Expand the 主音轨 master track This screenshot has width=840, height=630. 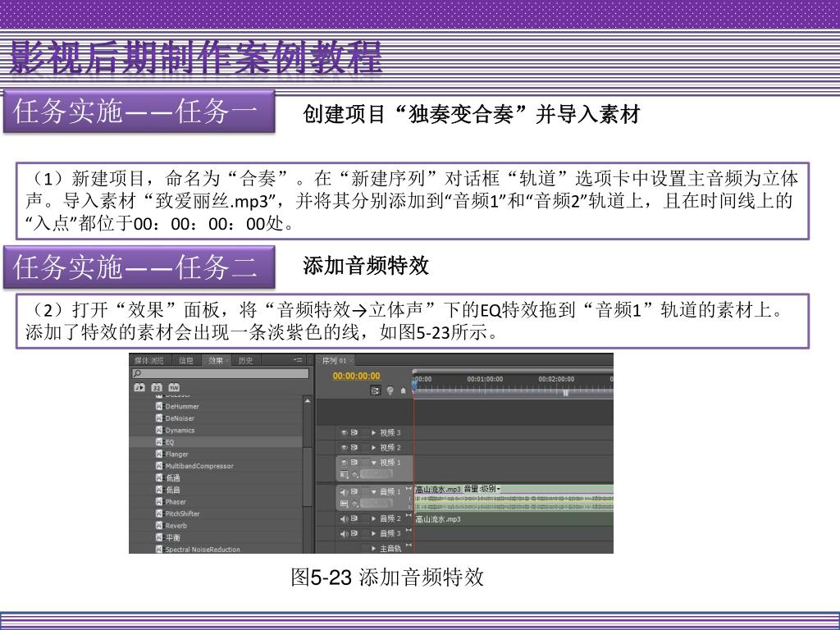374,549
